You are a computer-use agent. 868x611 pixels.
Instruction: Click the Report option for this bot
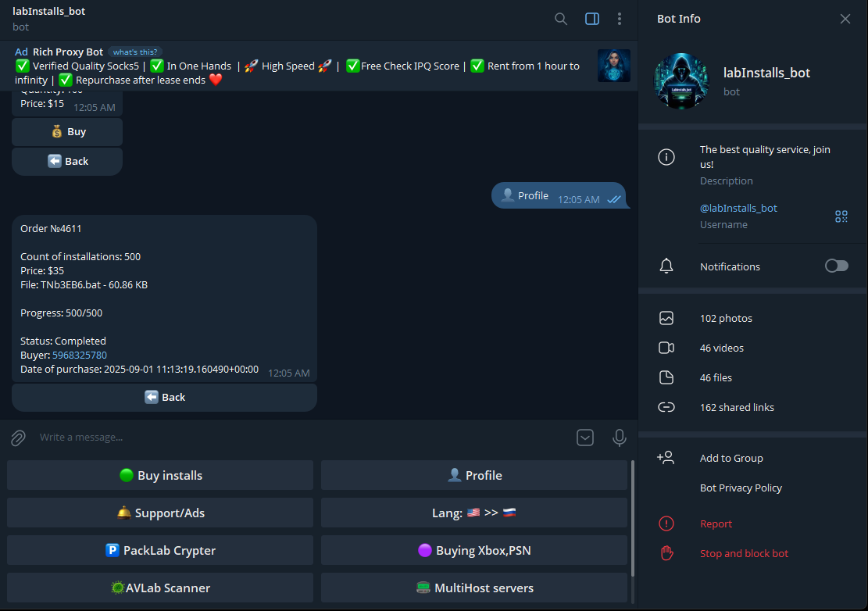pyautogui.click(x=716, y=523)
